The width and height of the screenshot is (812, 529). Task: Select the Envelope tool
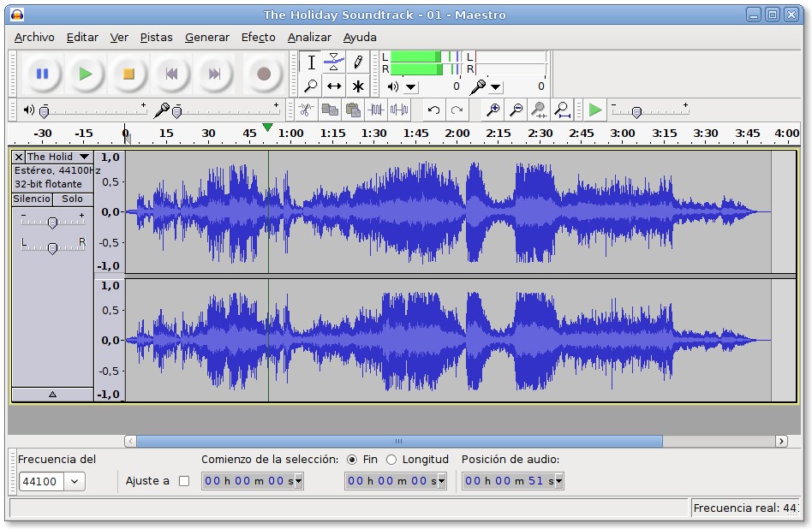tap(334, 62)
